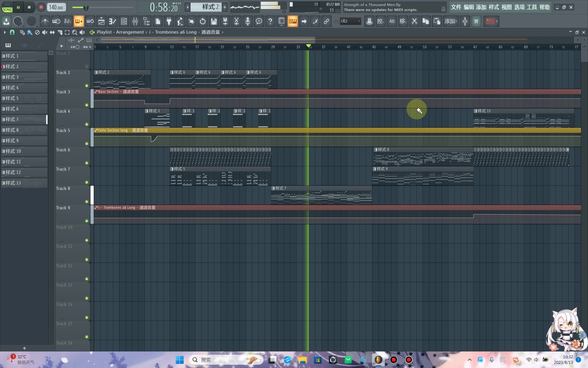Toggle the orange playlist view button
The width and height of the screenshot is (588, 368).
(293, 21)
